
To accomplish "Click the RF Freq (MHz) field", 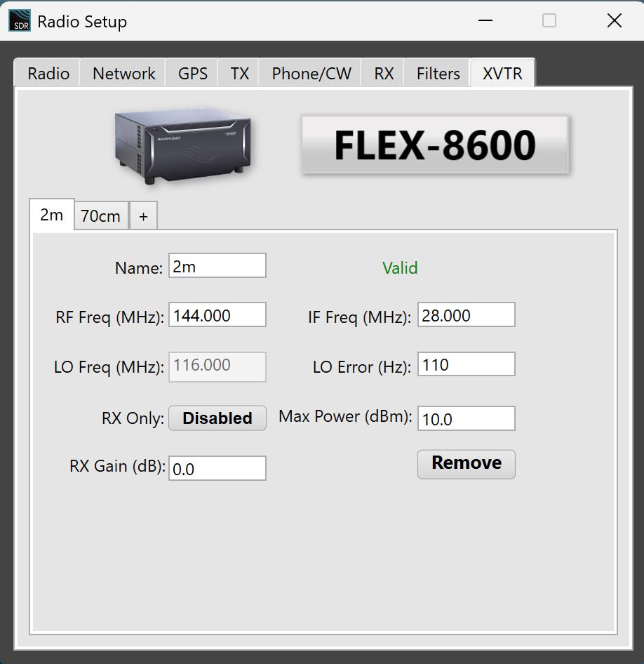I will [217, 314].
